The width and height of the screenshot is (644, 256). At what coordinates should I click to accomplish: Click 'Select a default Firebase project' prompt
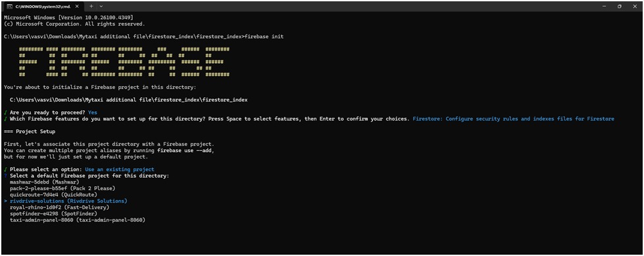(89, 176)
